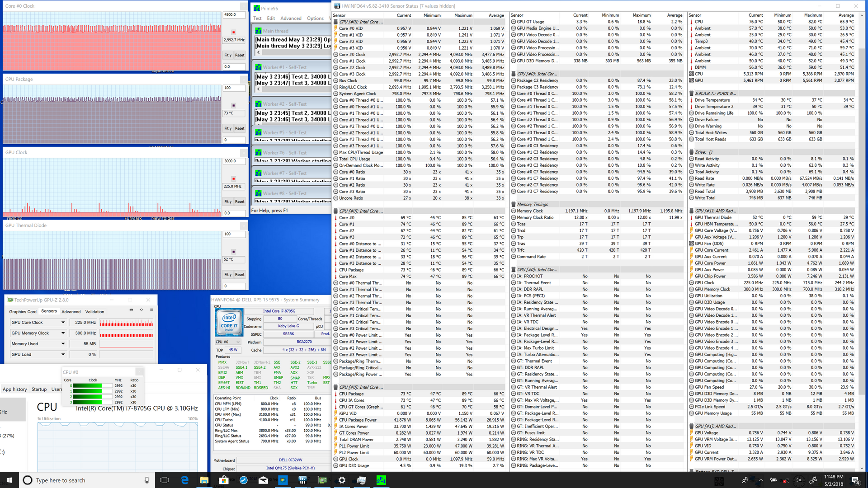The height and width of the screenshot is (488, 868).
Task: Open the GPU-Z hamburger menu icon
Action: pos(151,310)
